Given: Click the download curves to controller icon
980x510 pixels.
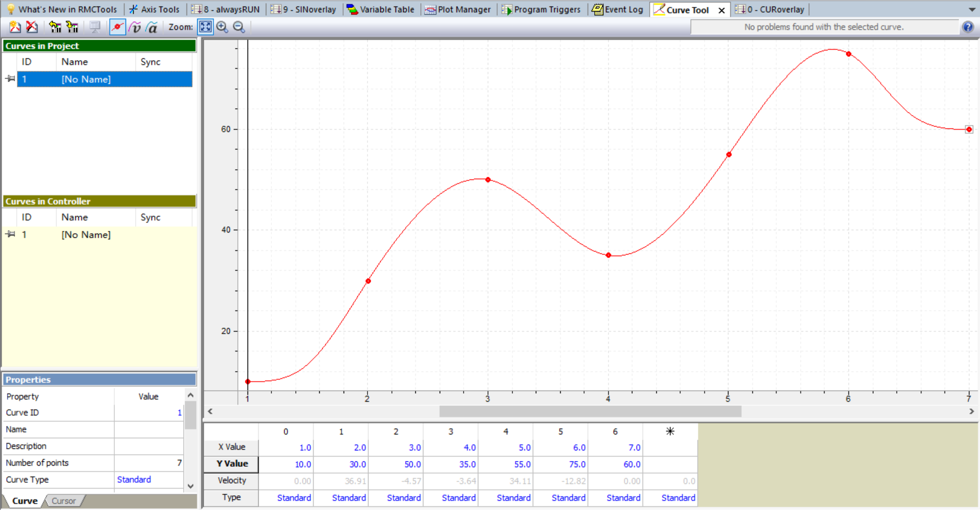Looking at the screenshot, I should (x=72, y=27).
